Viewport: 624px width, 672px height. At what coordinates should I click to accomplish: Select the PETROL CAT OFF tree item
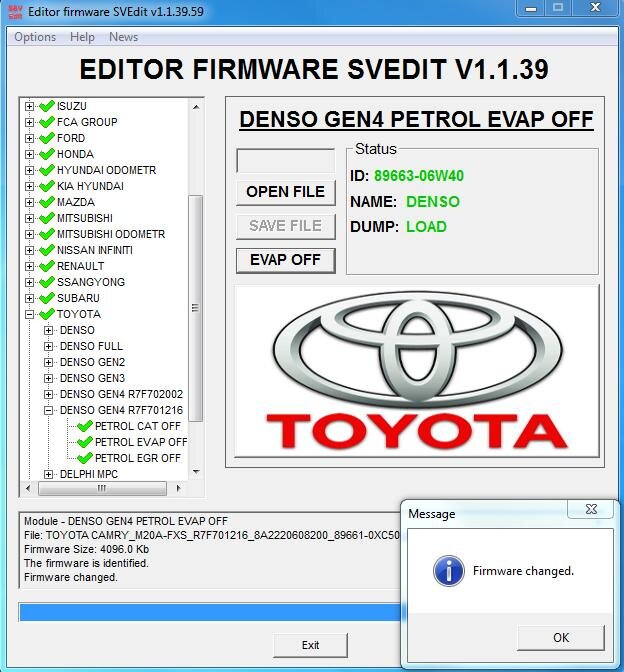point(138,426)
